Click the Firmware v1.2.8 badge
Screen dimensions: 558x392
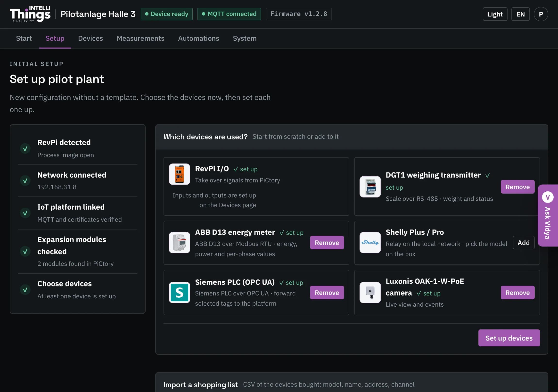(x=299, y=14)
